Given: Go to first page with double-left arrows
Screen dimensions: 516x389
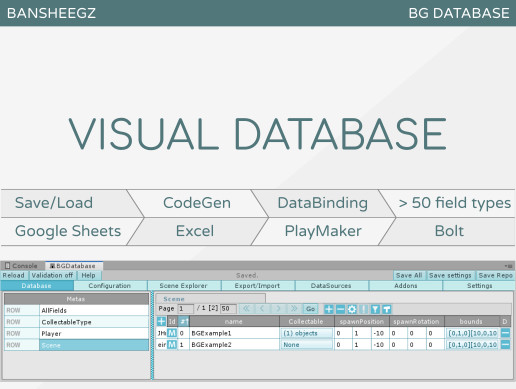Looking at the screenshot, I should [246, 309].
